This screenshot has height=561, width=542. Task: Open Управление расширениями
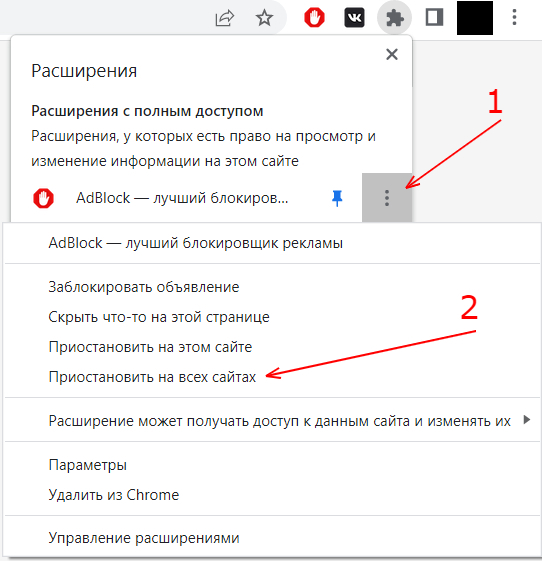coord(144,538)
